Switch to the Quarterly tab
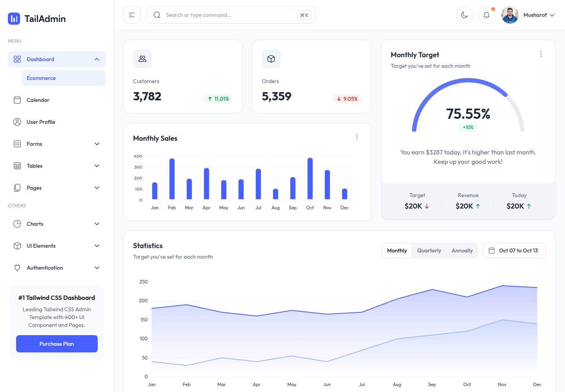Viewport: 565px width, 392px height. point(429,250)
